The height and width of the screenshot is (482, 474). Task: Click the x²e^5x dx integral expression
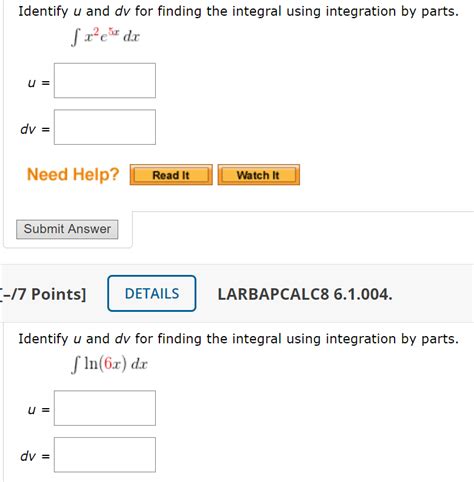point(106,36)
